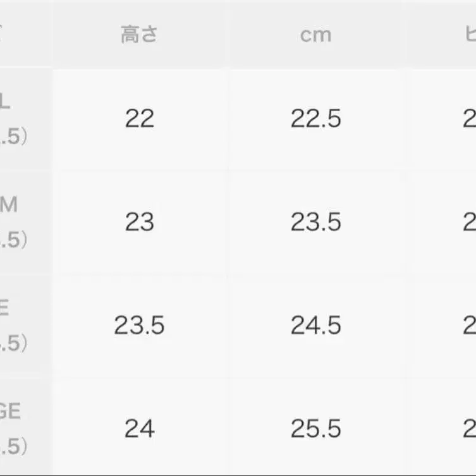This screenshot has height=476, width=476.
Task: Click the third row's size label
Action: click(5, 308)
